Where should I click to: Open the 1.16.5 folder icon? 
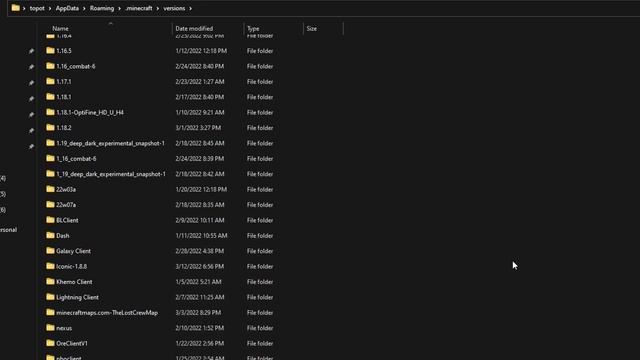[50, 51]
